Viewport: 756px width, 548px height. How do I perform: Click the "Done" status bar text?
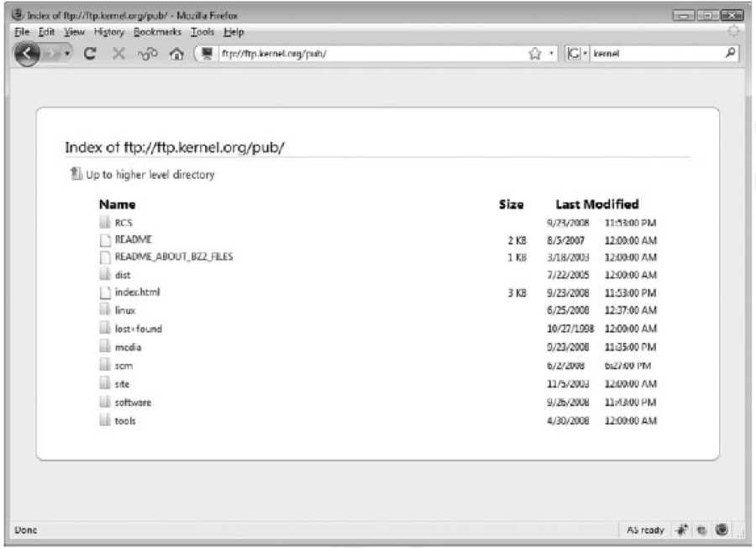pyautogui.click(x=25, y=530)
